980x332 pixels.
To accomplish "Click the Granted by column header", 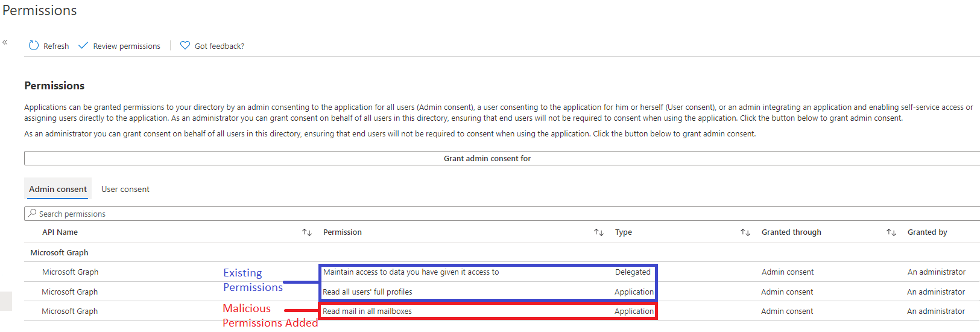I will (x=927, y=232).
